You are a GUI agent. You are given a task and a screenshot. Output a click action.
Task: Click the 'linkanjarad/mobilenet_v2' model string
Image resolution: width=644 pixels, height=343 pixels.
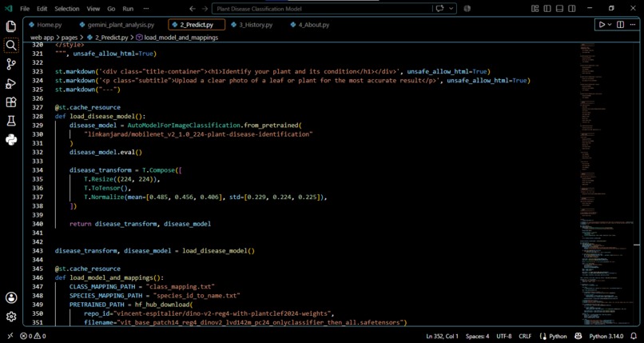[x=198, y=134]
